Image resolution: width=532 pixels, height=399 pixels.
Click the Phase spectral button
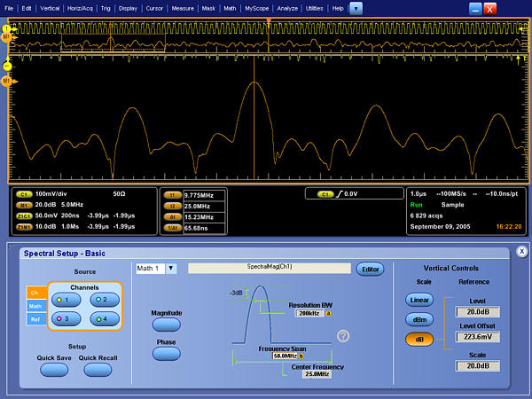(x=166, y=353)
